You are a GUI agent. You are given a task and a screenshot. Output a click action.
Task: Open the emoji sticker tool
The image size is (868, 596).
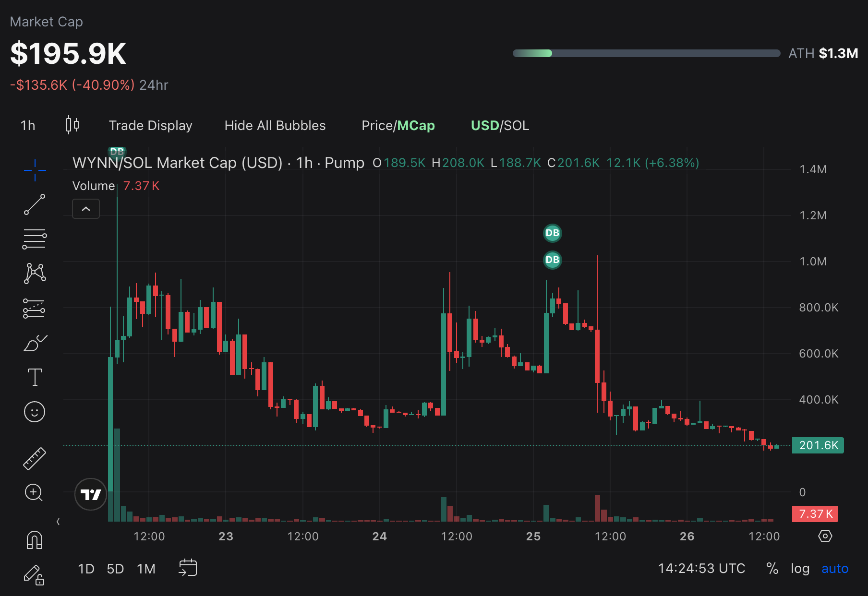pos(35,412)
